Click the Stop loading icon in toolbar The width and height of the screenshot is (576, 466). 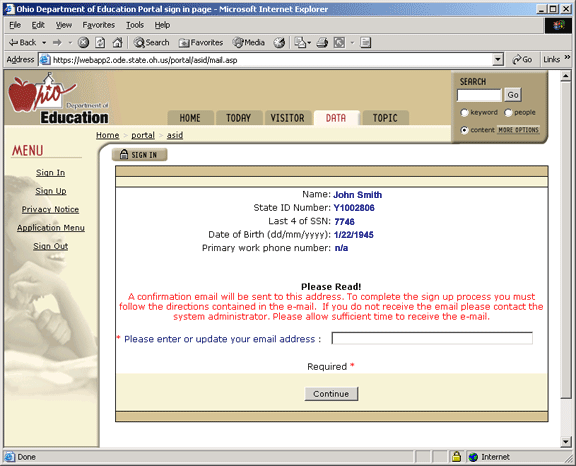point(83,43)
